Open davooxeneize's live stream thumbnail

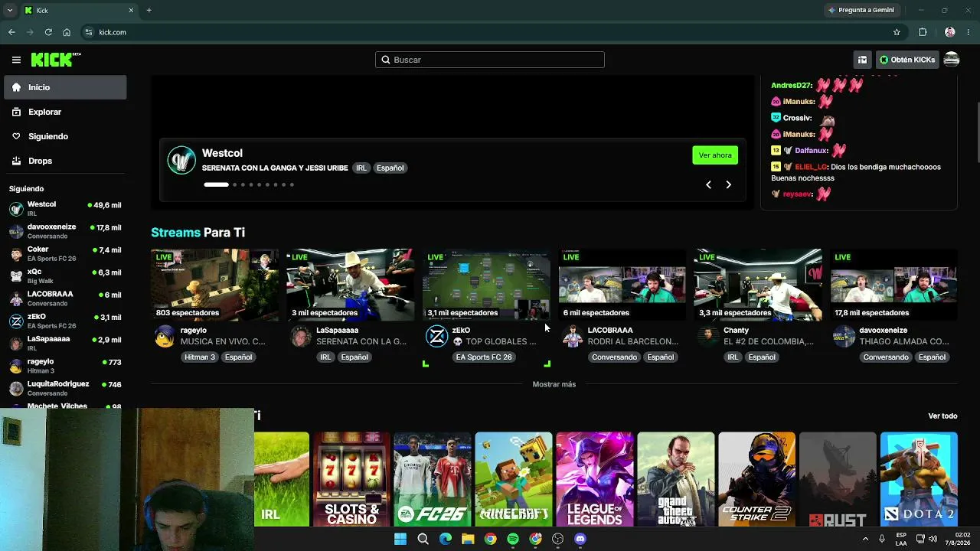pyautogui.click(x=893, y=285)
